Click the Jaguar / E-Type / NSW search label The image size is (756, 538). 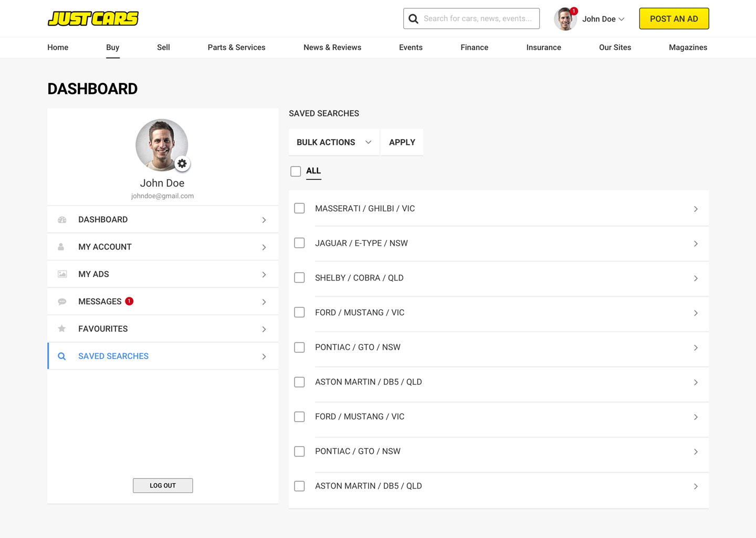click(361, 243)
